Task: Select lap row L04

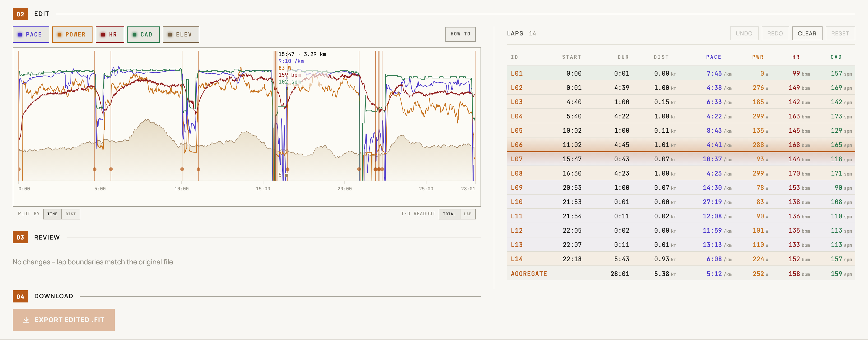Action: 681,116
